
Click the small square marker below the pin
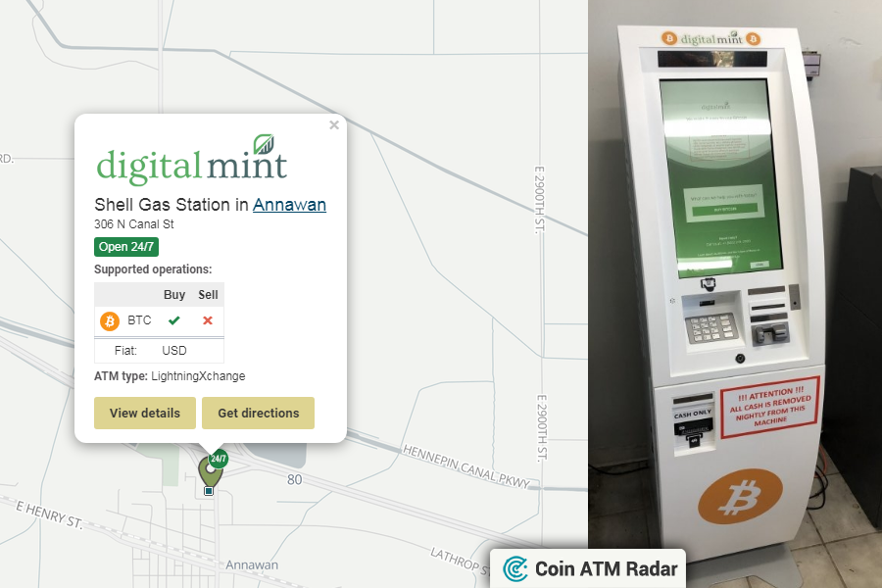[209, 491]
